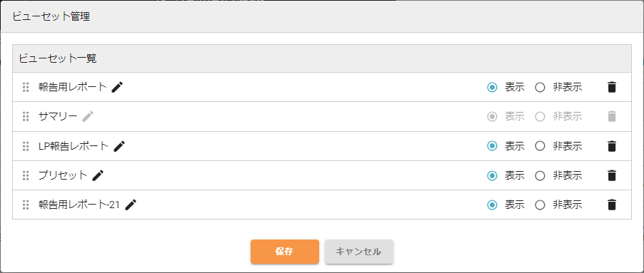Screen dimensions: 644x273
Task: Select 表示 radio for 報告用レポート-21
Action: click(492, 205)
